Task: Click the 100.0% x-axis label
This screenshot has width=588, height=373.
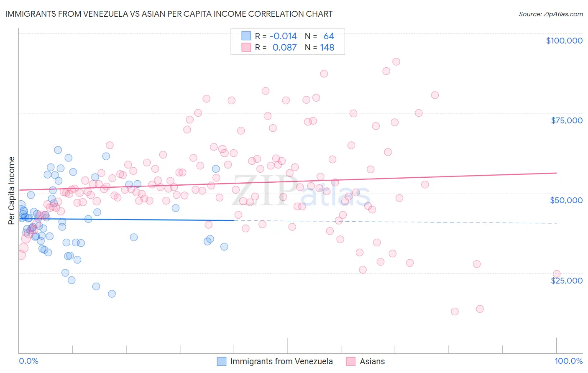Action: (568, 361)
